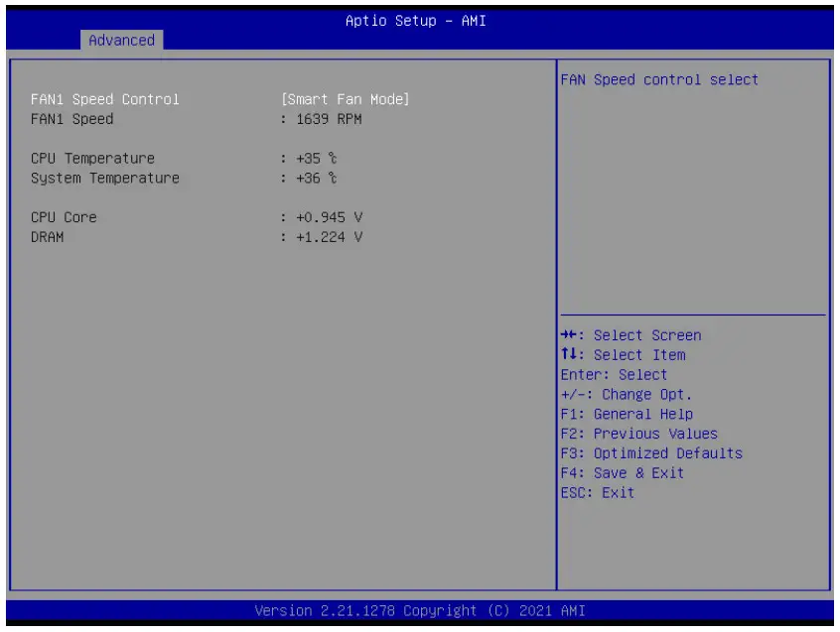The height and width of the screenshot is (632, 840).
Task: Click F2 Previous Values shortcut text
Action: 638,434
